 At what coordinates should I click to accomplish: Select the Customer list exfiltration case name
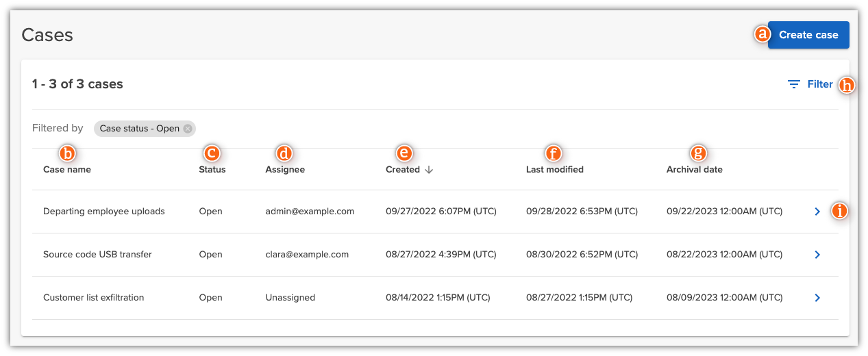coord(94,298)
